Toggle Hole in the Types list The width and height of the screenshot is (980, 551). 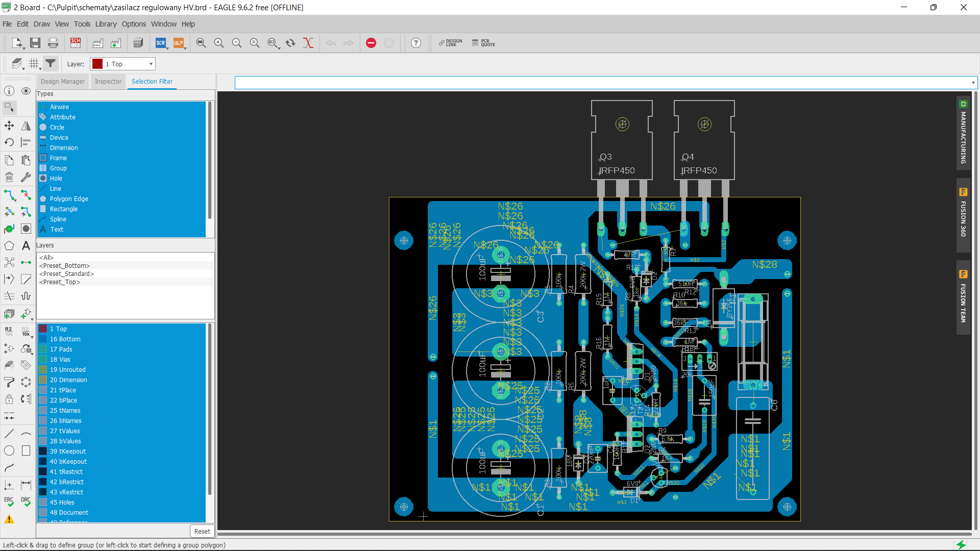[x=121, y=179]
